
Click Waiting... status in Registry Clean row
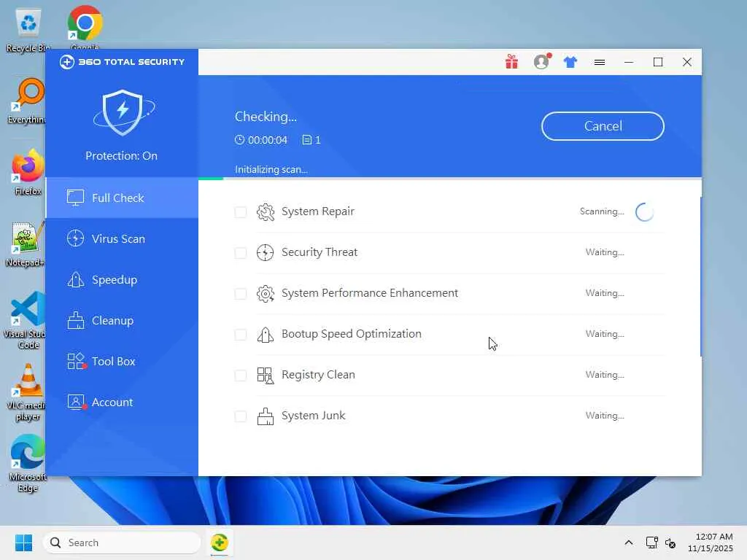605,375
